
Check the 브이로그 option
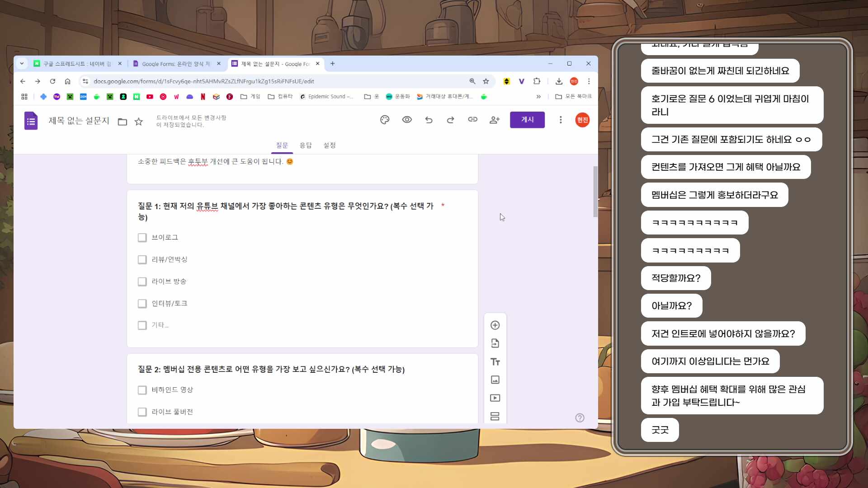pos(142,238)
